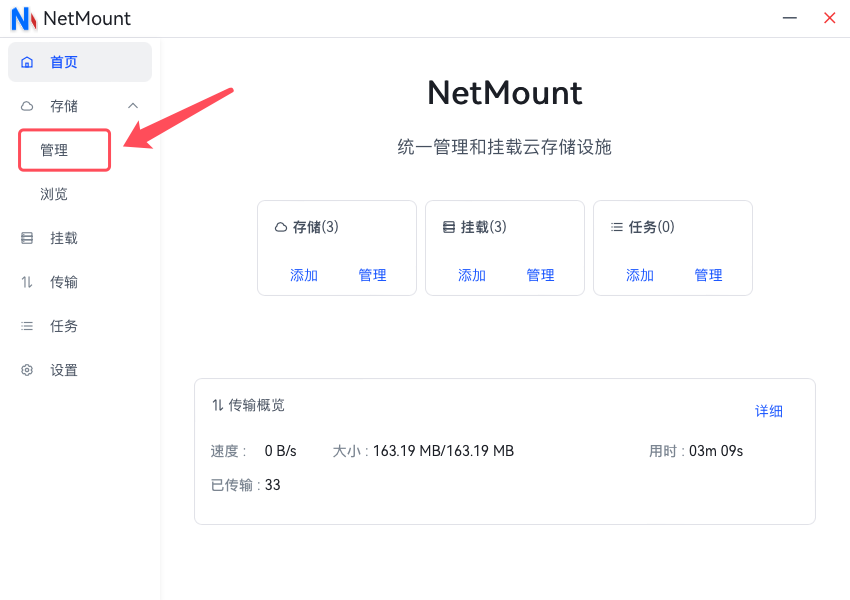Click the disk icon in the 挂载(3) card
The height and width of the screenshot is (600, 850).
click(x=449, y=227)
